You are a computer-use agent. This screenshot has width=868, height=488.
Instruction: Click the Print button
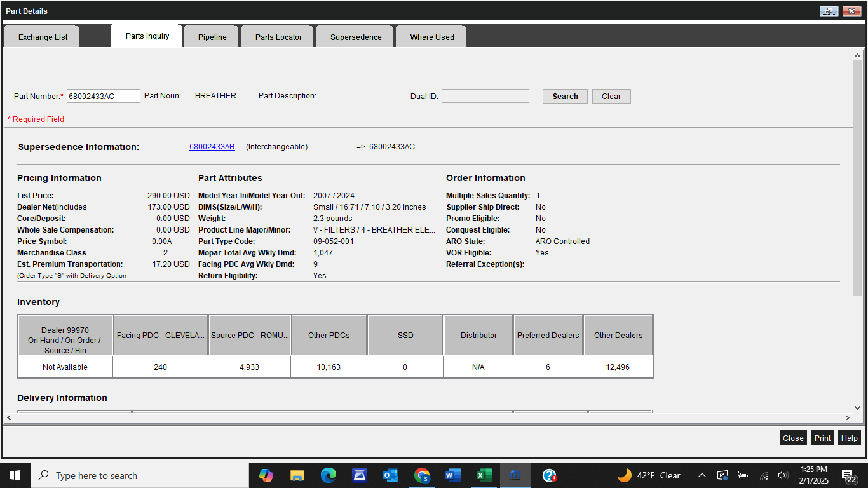[822, 438]
